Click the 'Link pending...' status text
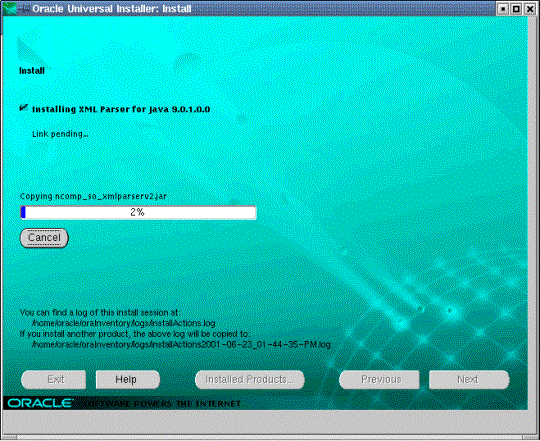 click(60, 134)
